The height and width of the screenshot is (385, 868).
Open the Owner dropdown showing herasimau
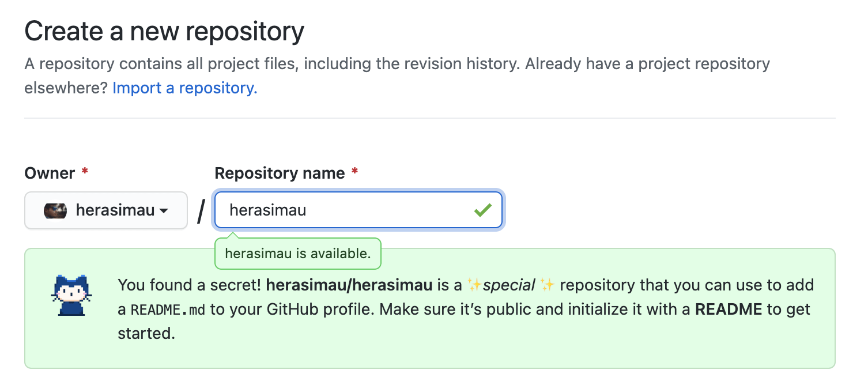106,210
